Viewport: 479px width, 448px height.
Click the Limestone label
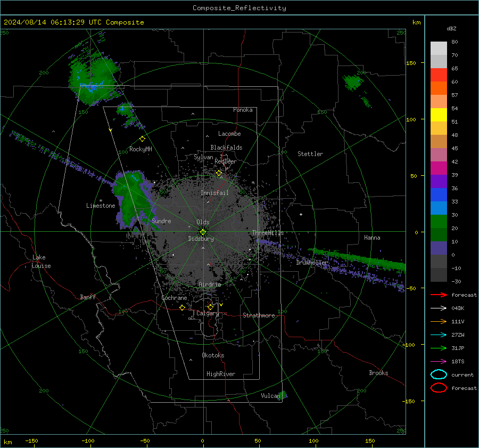click(x=101, y=206)
